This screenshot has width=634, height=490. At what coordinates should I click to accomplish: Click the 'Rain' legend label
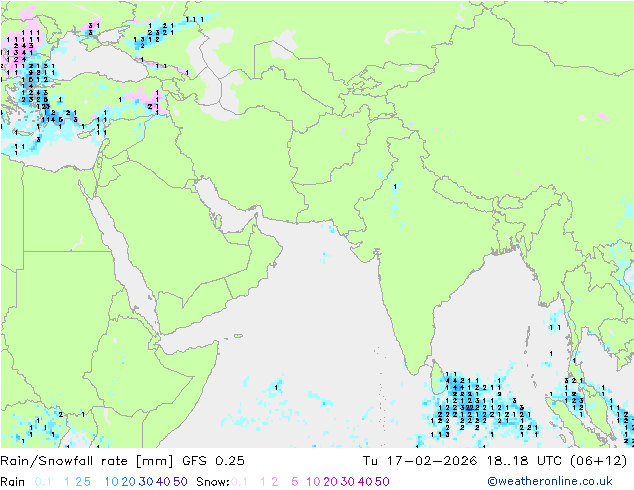click(x=13, y=482)
